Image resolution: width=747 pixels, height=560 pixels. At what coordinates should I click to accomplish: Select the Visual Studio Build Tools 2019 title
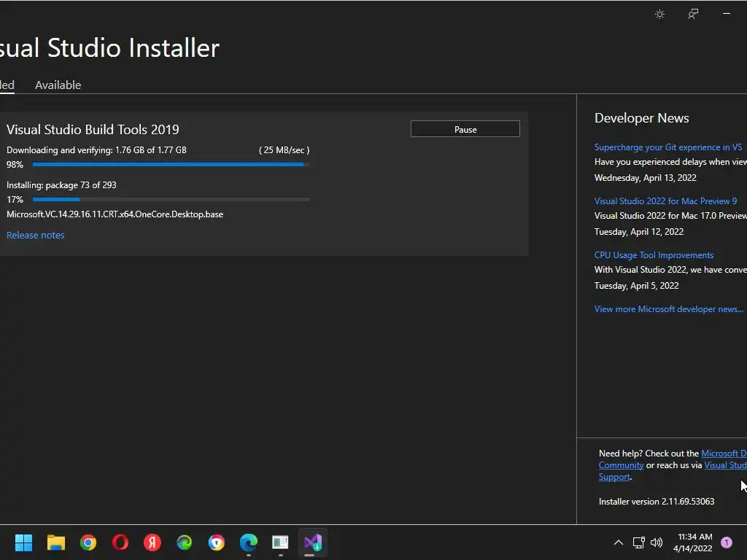point(93,130)
